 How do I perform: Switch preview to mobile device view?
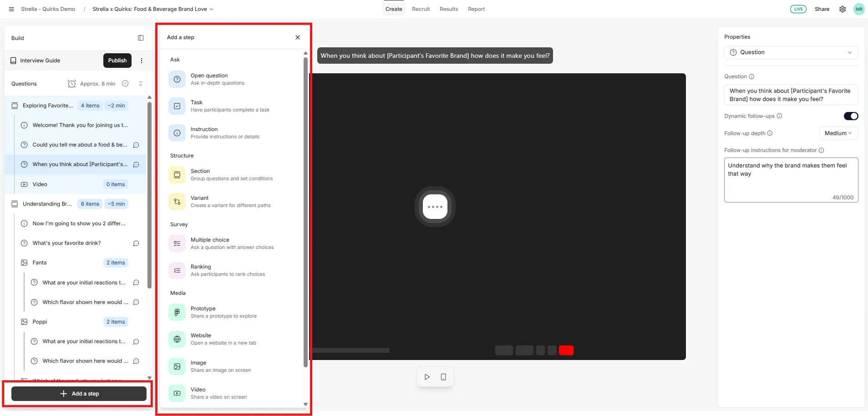(x=443, y=377)
